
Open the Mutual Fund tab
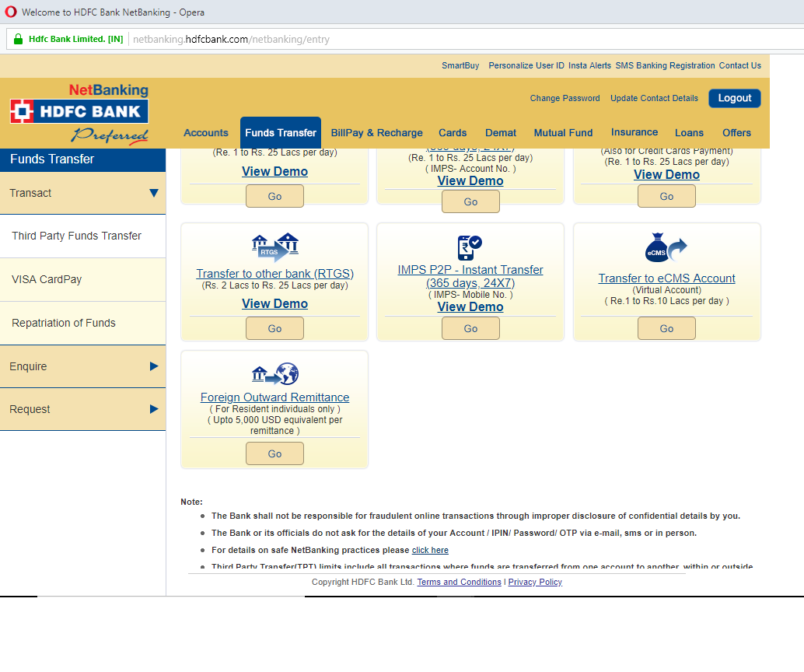(x=563, y=133)
